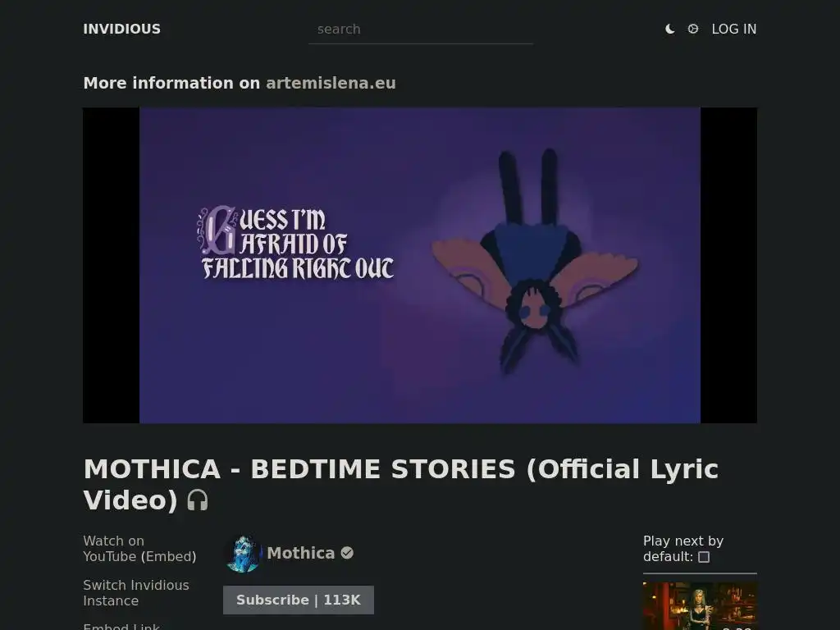Open the recommended video thumbnail
The image size is (840, 630).
pos(700,606)
